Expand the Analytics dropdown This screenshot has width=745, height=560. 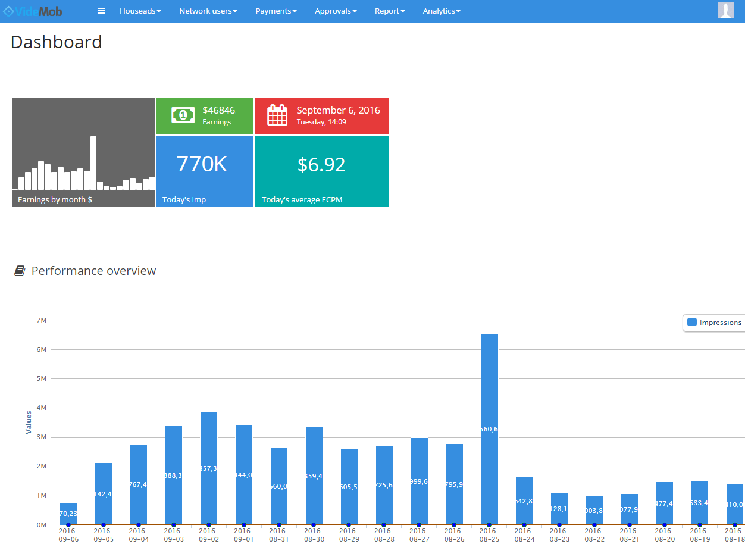pyautogui.click(x=441, y=11)
